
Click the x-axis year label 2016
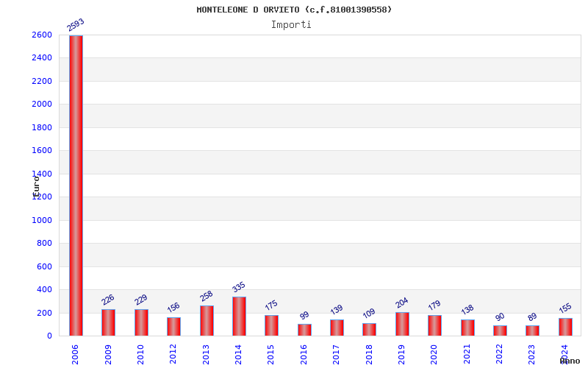pyautogui.click(x=304, y=355)
